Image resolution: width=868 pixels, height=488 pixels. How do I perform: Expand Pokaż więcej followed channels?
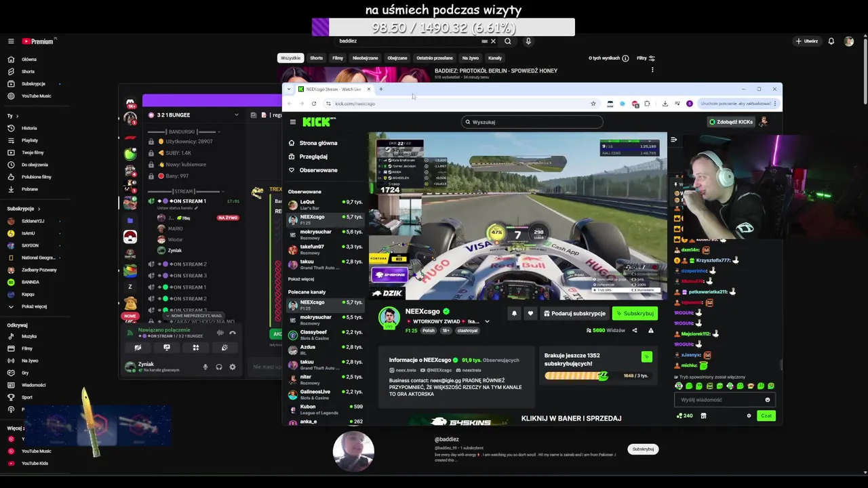(300, 279)
